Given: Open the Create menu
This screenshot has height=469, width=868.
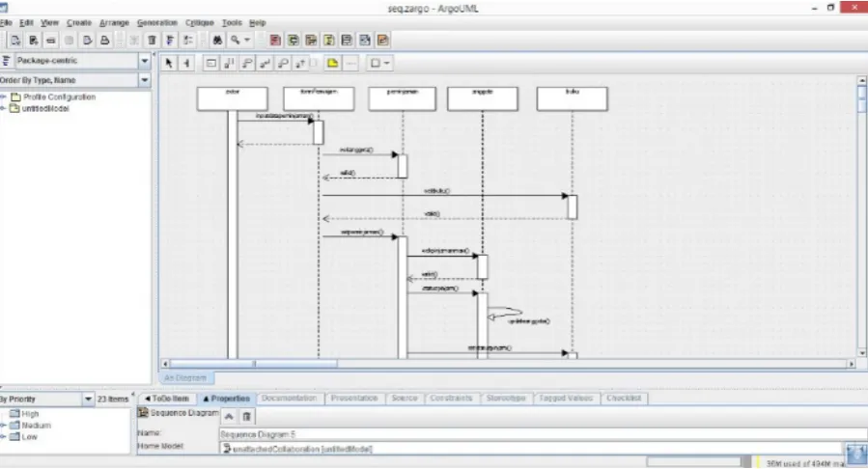Looking at the screenshot, I should click(79, 22).
